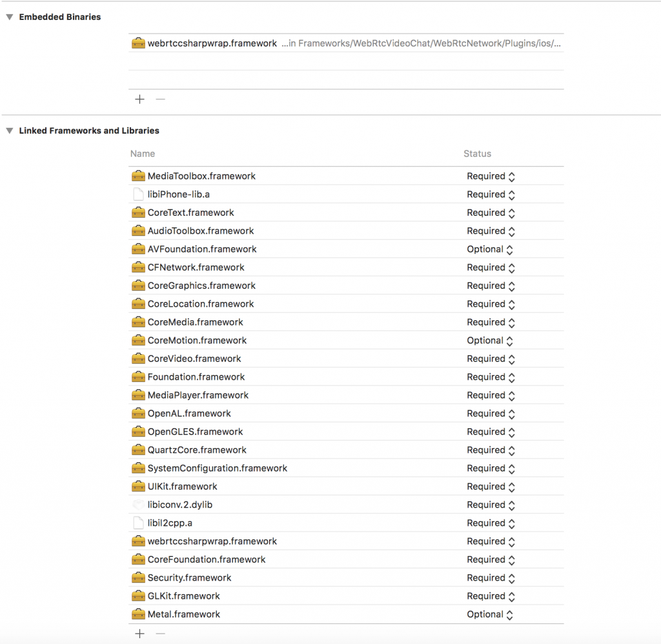This screenshot has width=661, height=644.
Task: Open status dropdown for AVFoundation.framework
Action: (491, 249)
